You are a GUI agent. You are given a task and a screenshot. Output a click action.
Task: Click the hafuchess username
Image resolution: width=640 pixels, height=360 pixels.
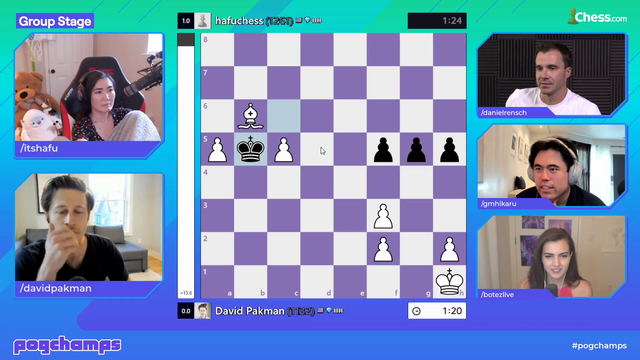239,21
